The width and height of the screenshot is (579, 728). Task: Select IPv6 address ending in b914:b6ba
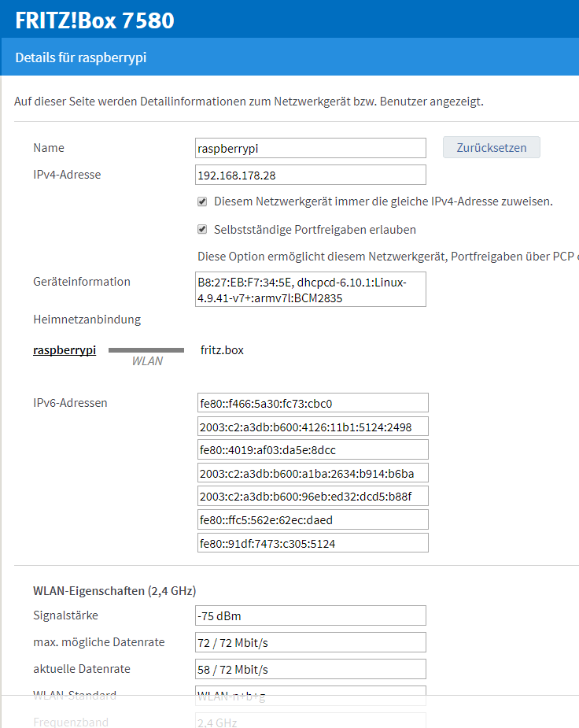[x=312, y=473]
